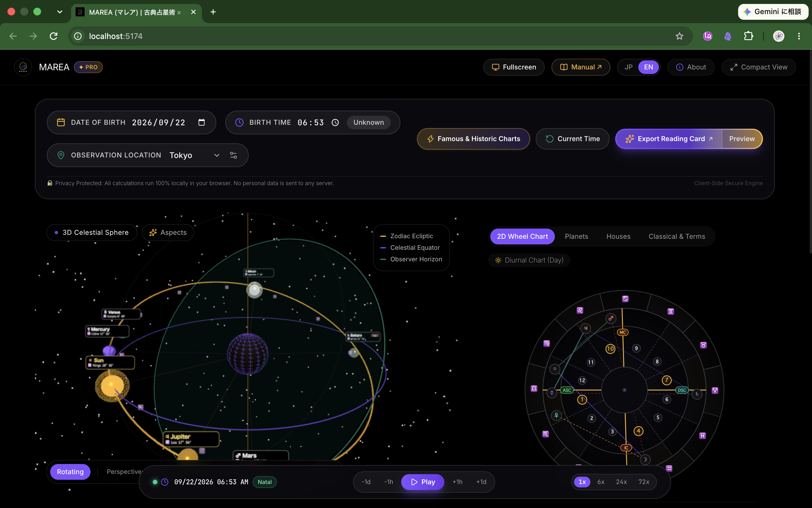Viewport: 812px width, 508px height.
Task: Step back one hour with -1h
Action: pos(389,482)
